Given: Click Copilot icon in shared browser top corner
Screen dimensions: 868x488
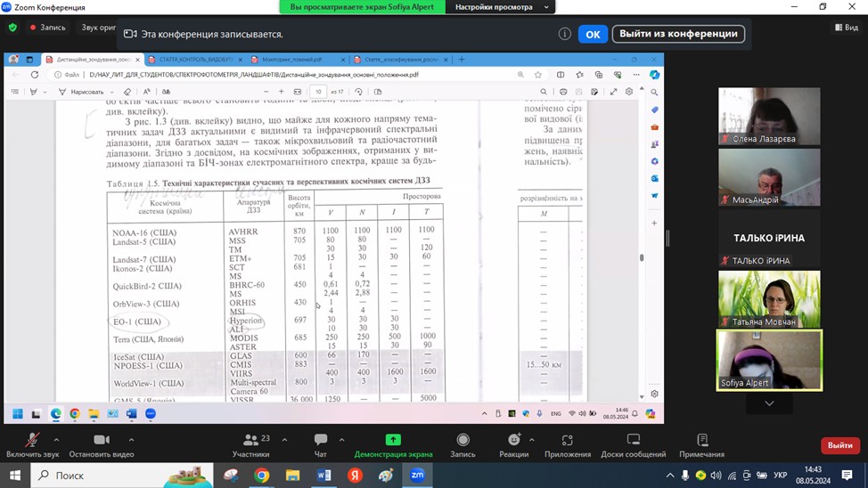Looking at the screenshot, I should (654, 75).
